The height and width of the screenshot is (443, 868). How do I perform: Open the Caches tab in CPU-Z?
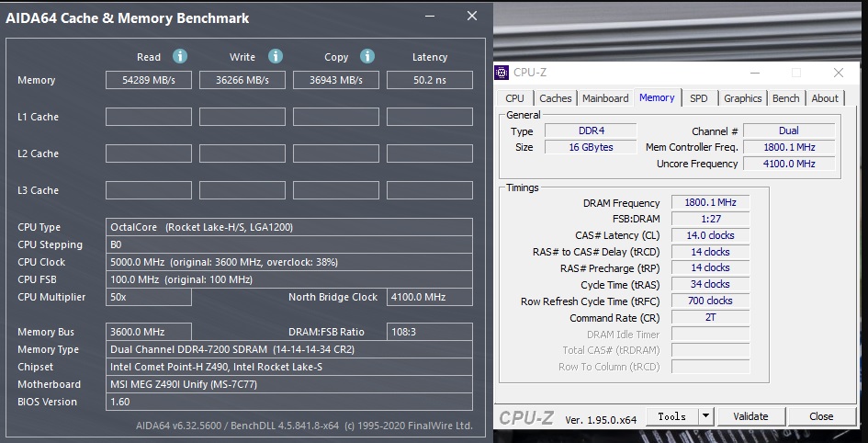coord(555,98)
